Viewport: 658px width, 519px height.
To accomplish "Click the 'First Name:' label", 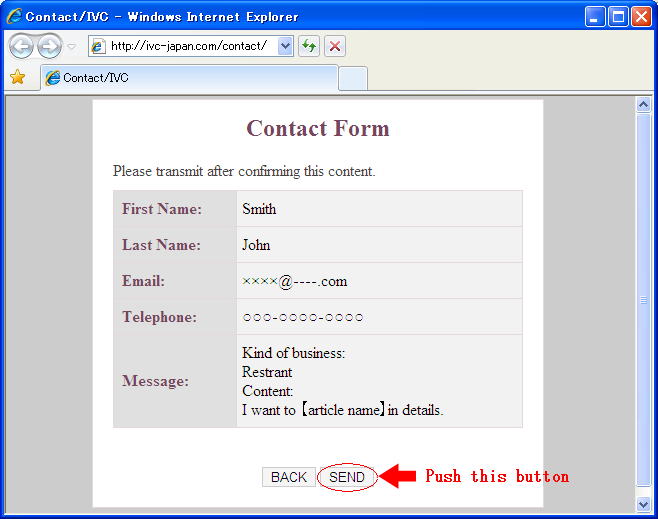I will pos(162,209).
